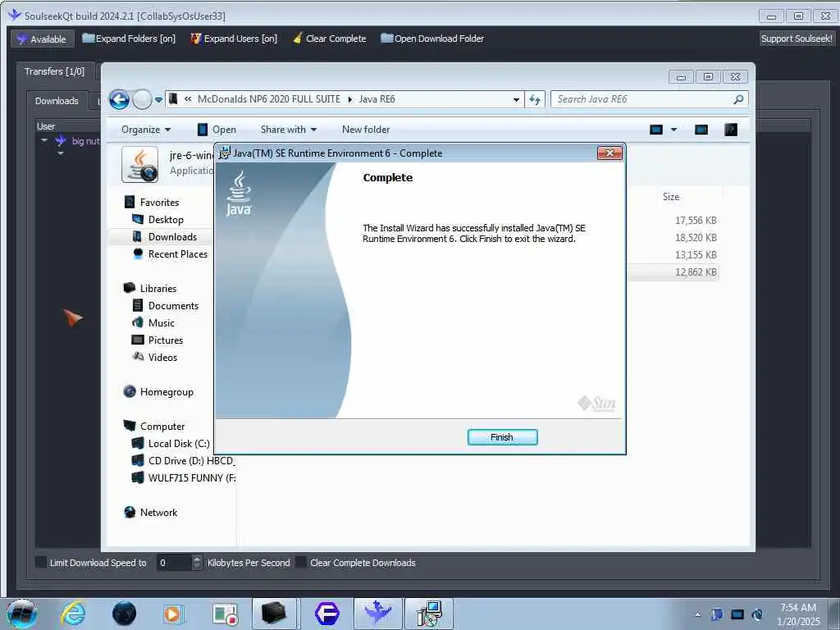Collapse the big nut user tree

click(x=44, y=140)
